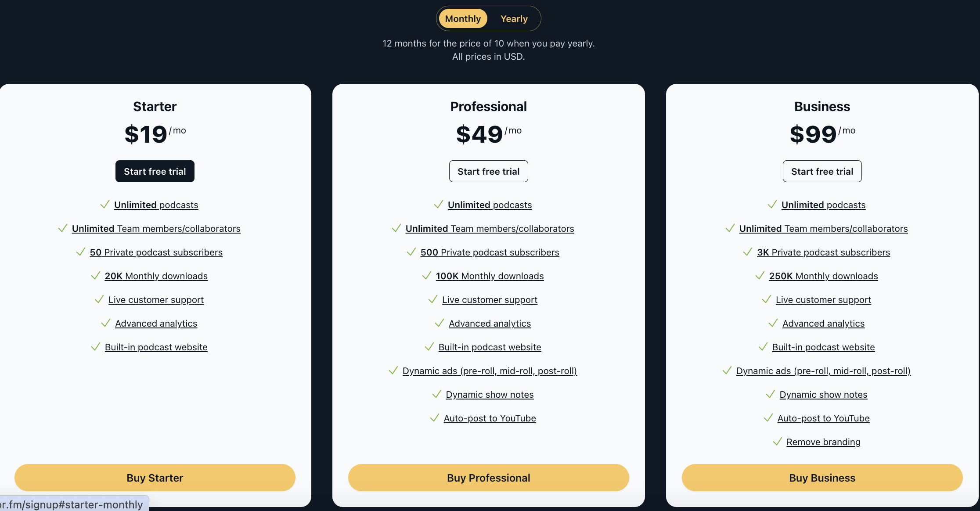This screenshot has width=980, height=511.
Task: Open Business Dynamic ads feature link
Action: click(x=823, y=371)
